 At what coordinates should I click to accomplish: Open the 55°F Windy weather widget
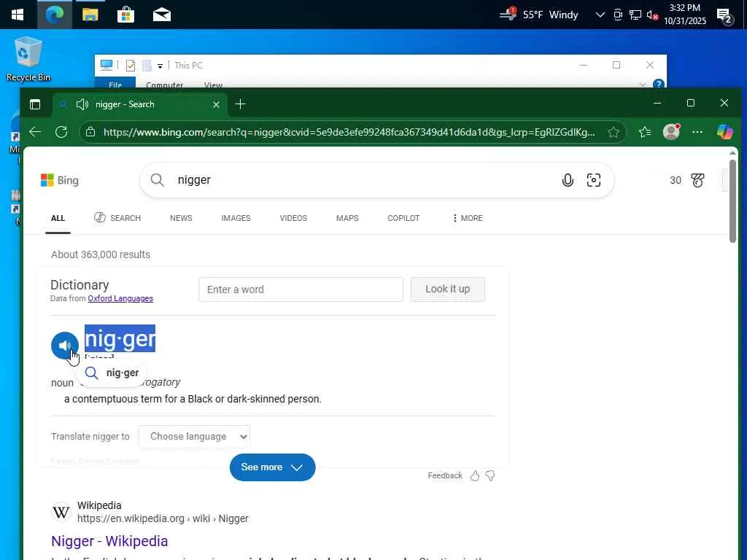click(x=539, y=15)
